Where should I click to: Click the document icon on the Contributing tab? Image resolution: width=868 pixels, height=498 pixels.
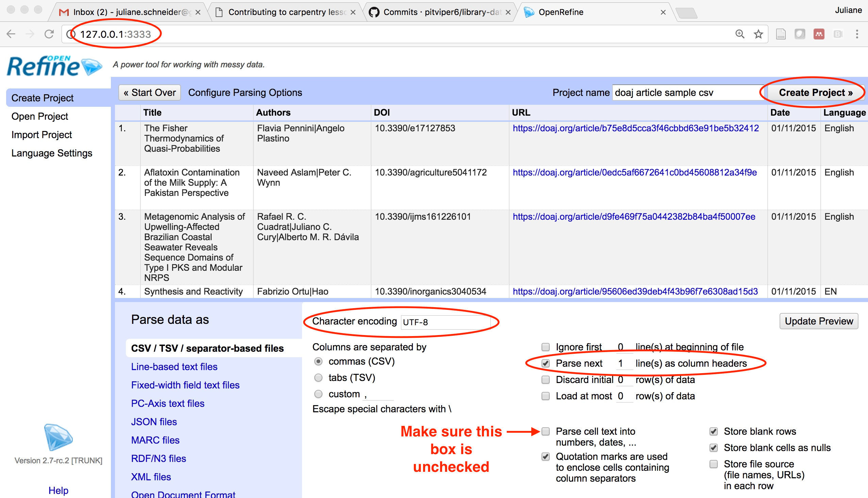[219, 12]
